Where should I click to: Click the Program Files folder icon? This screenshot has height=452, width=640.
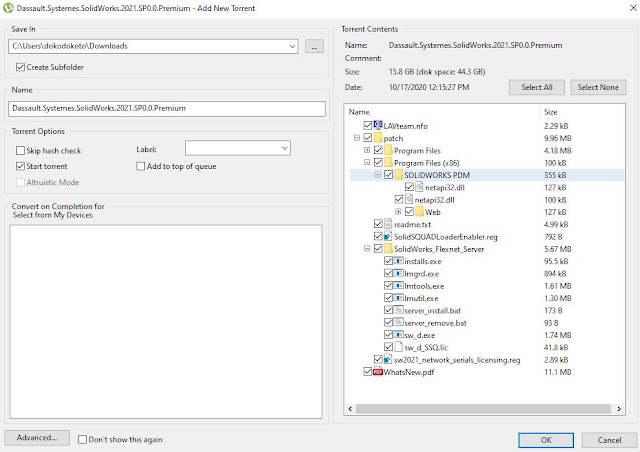click(x=389, y=150)
